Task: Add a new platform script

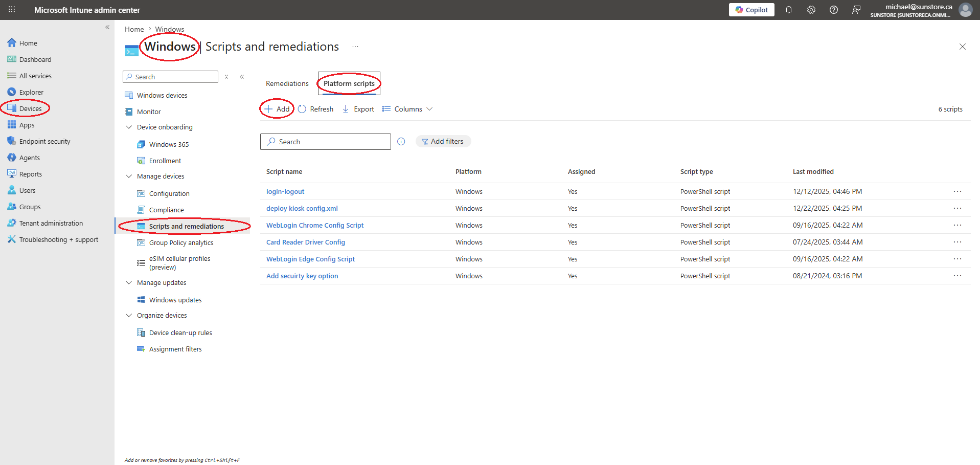Action: coord(277,109)
